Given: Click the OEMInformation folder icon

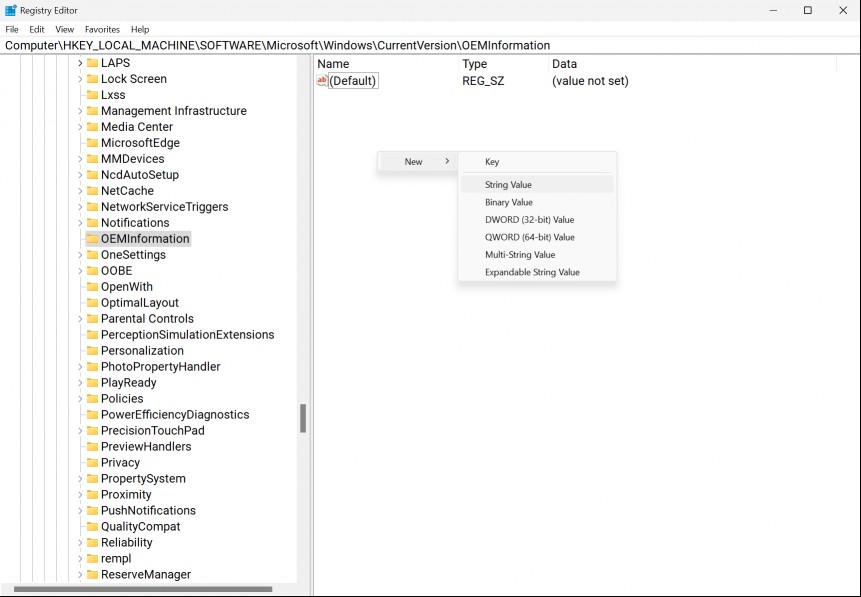Looking at the screenshot, I should 92,238.
